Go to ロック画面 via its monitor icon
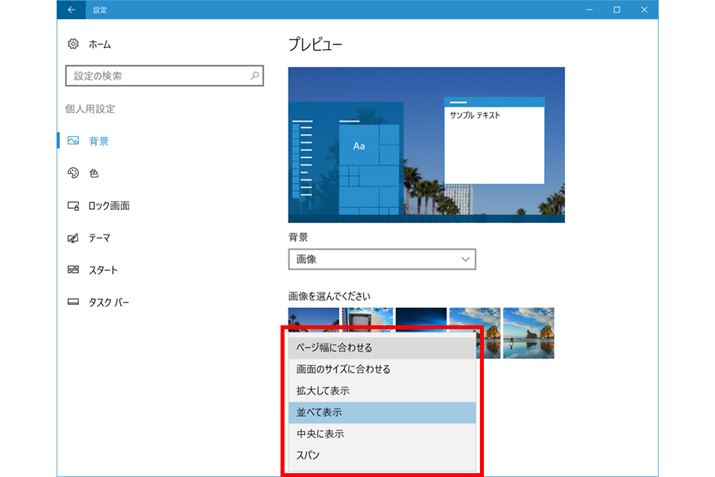Viewport: 715px width, 477px height. [x=73, y=206]
